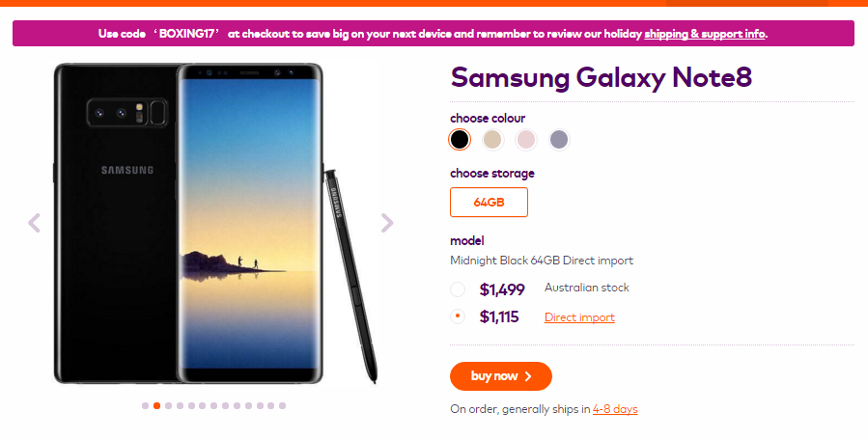
Task: Open the Direct import link
Action: point(579,317)
